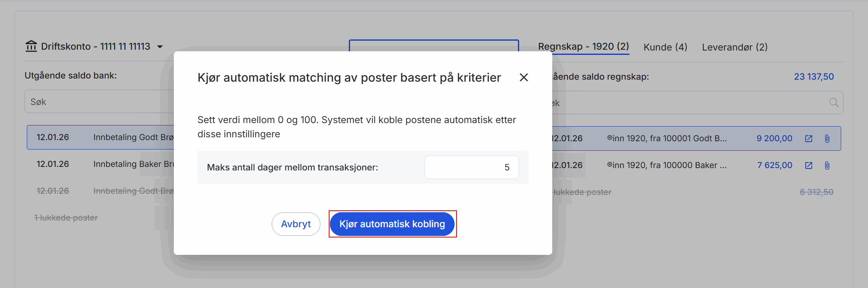Click the bank Søk search field
This screenshot has width=868, height=288.
(x=99, y=102)
